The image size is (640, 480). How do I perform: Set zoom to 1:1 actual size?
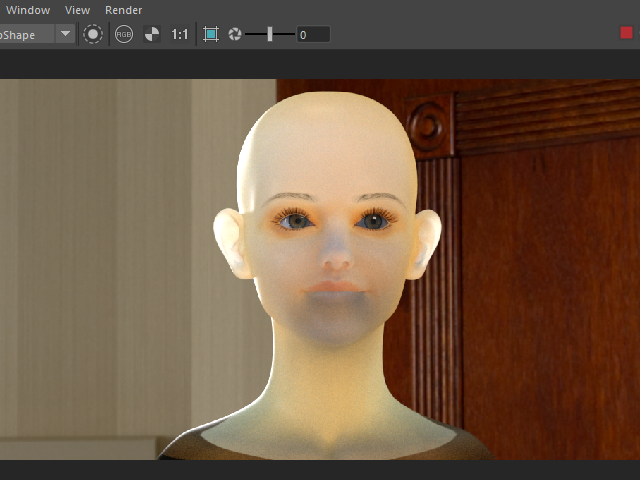(180, 34)
